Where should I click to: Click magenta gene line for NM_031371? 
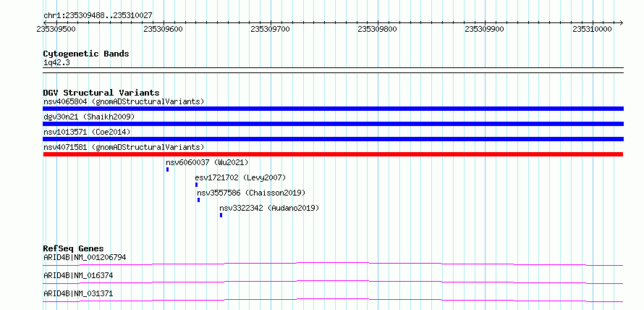(x=333, y=300)
